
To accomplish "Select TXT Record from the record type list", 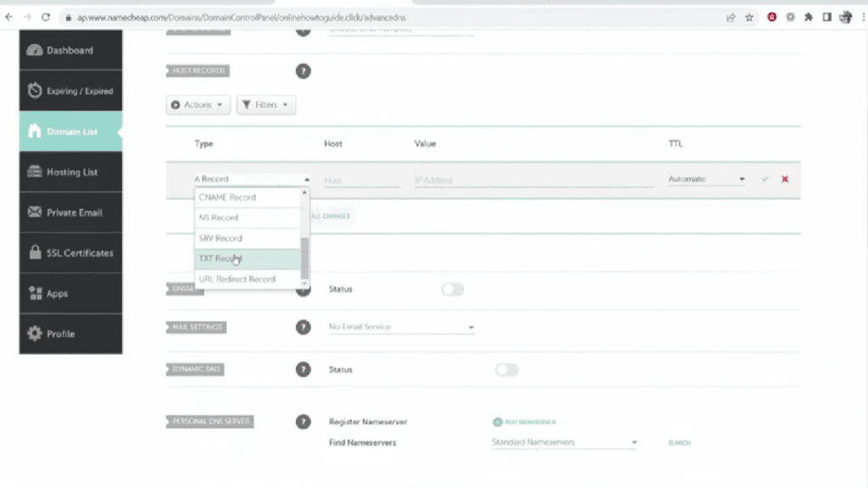I will (x=237, y=258).
